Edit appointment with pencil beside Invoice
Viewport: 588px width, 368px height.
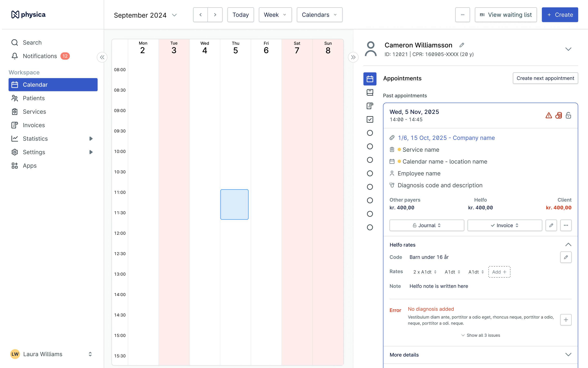551,225
